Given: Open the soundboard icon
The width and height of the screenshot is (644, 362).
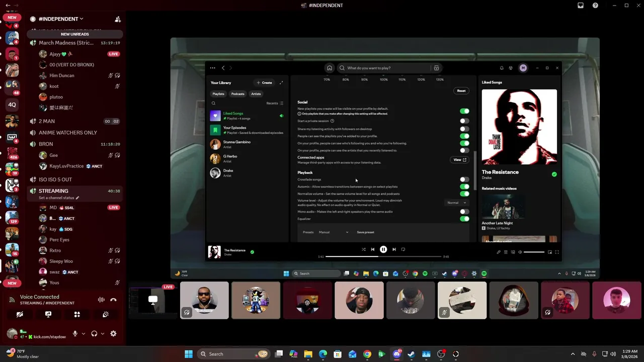Looking at the screenshot, I should click(106, 314).
